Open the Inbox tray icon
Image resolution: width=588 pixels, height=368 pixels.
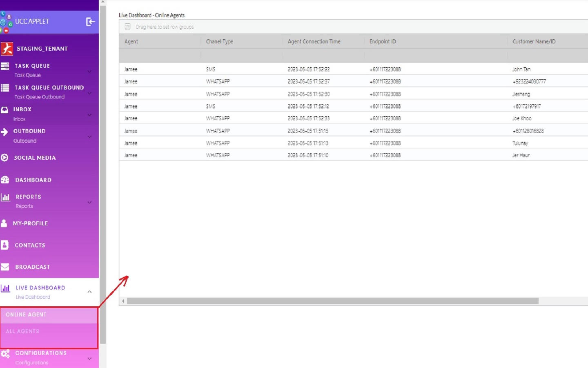4,110
